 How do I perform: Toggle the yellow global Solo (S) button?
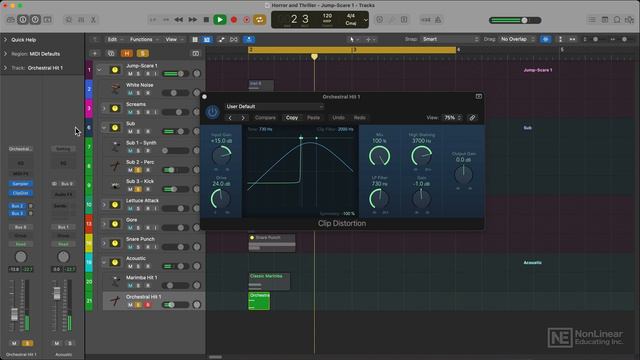(x=142, y=53)
